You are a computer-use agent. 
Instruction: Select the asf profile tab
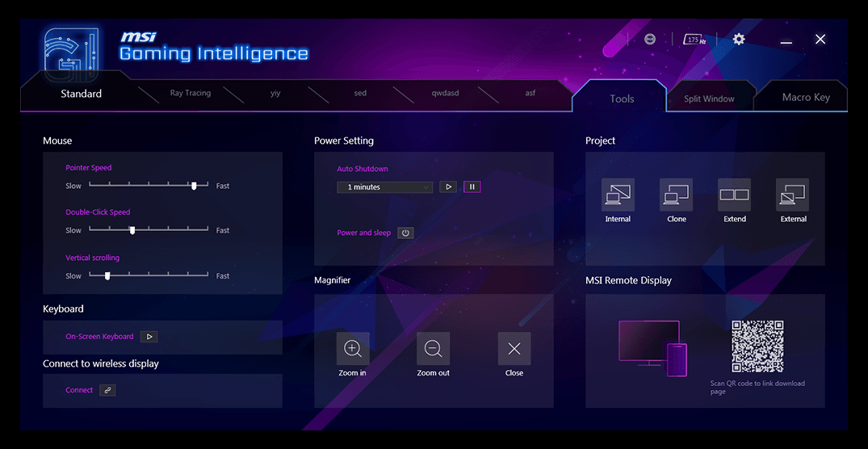coord(530,93)
